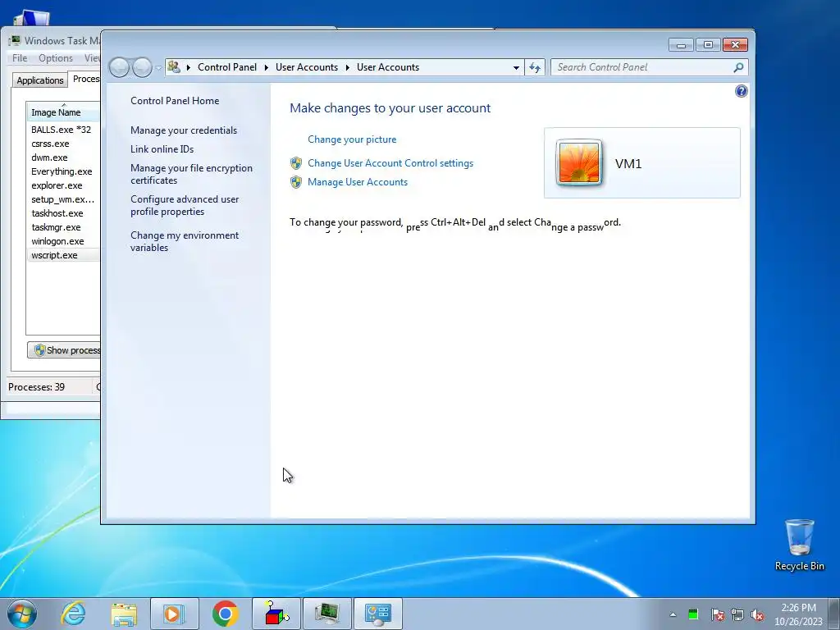
Task: Switch to the BALLS app taskbar icon
Action: point(276,614)
